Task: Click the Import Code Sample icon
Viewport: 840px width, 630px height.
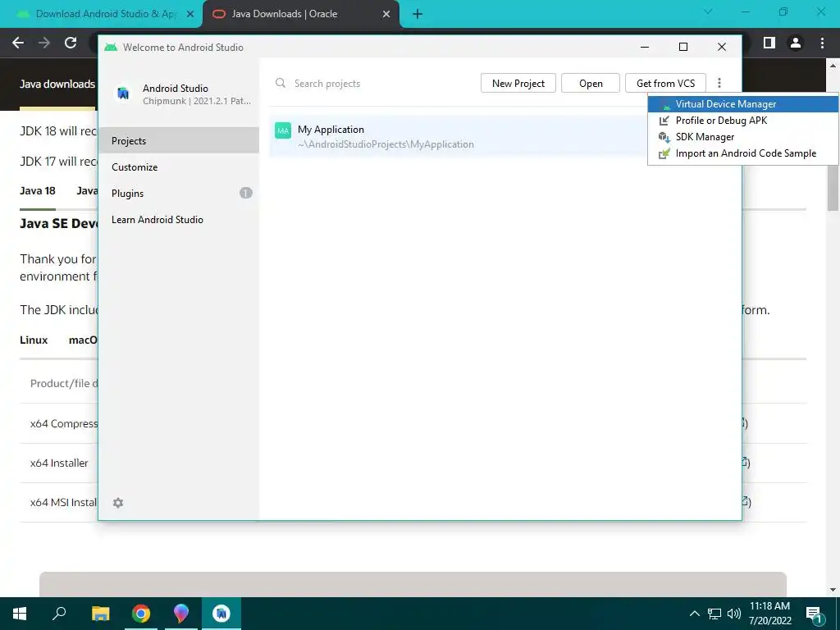Action: point(664,153)
